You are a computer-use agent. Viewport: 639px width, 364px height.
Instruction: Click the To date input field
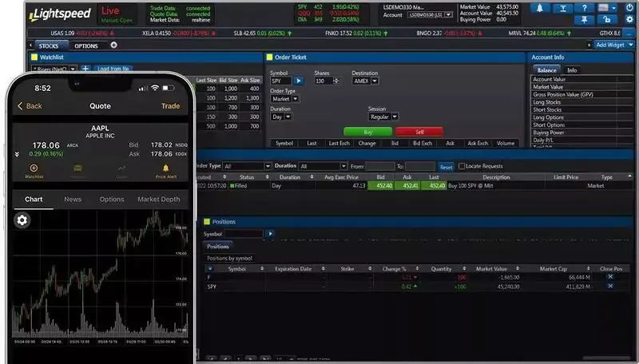(420, 166)
